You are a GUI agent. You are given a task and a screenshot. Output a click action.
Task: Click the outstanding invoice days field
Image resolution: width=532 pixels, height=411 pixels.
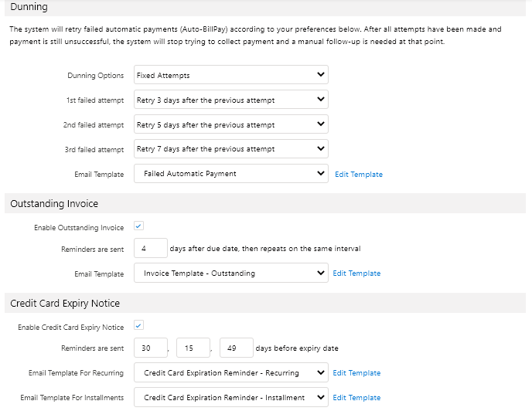pos(150,248)
